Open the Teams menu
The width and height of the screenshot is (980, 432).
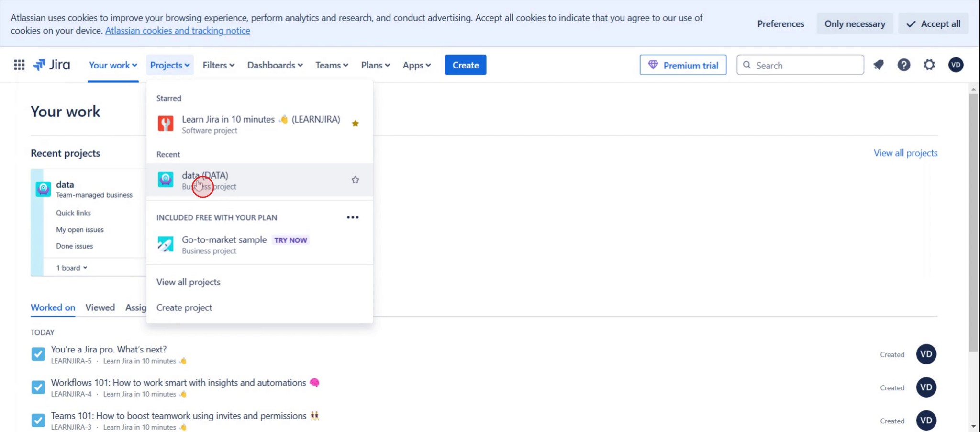point(331,65)
